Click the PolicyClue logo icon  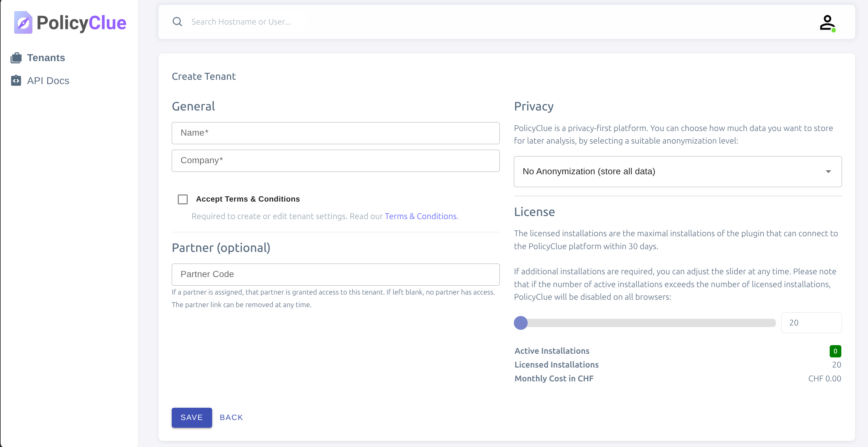tap(23, 22)
